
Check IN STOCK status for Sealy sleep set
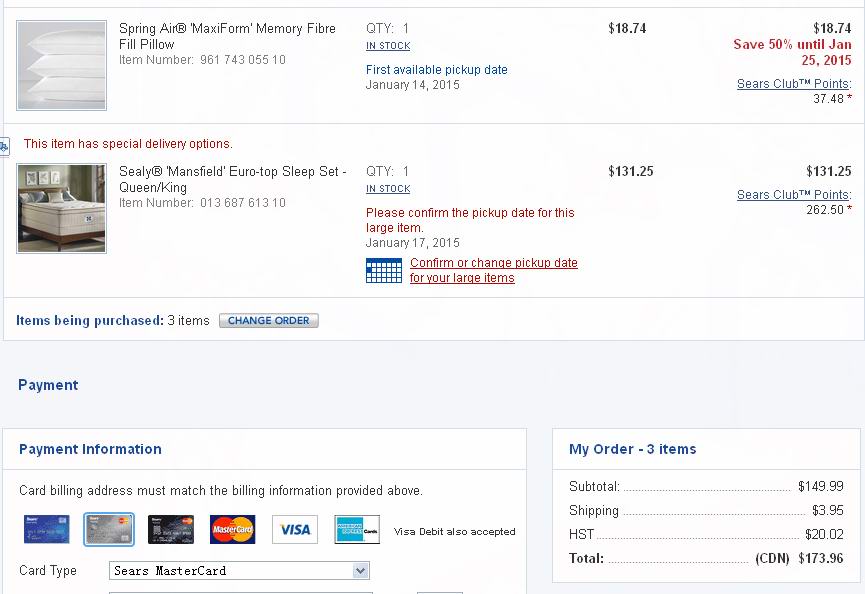(388, 189)
